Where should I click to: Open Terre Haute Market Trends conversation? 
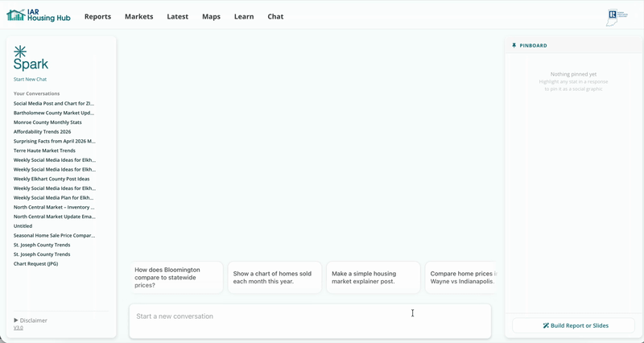click(x=44, y=151)
